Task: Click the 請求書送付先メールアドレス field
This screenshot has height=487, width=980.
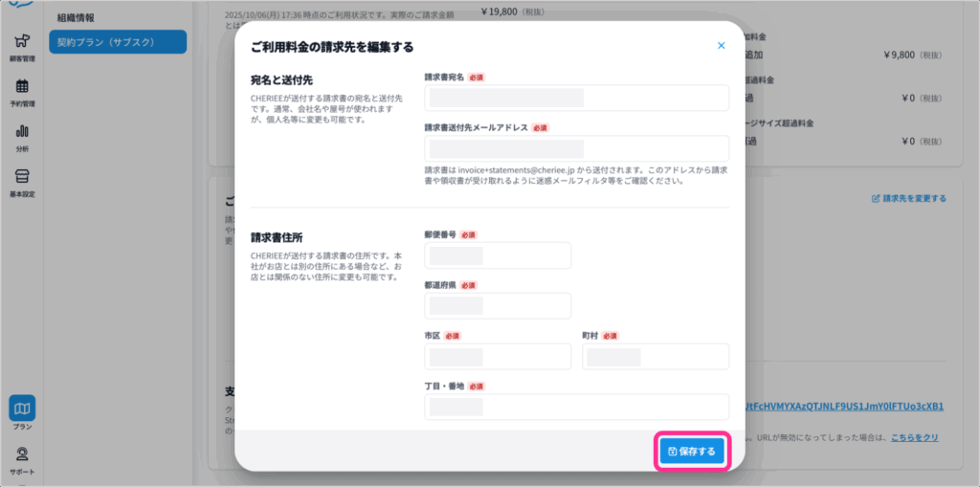Action: coord(576,148)
